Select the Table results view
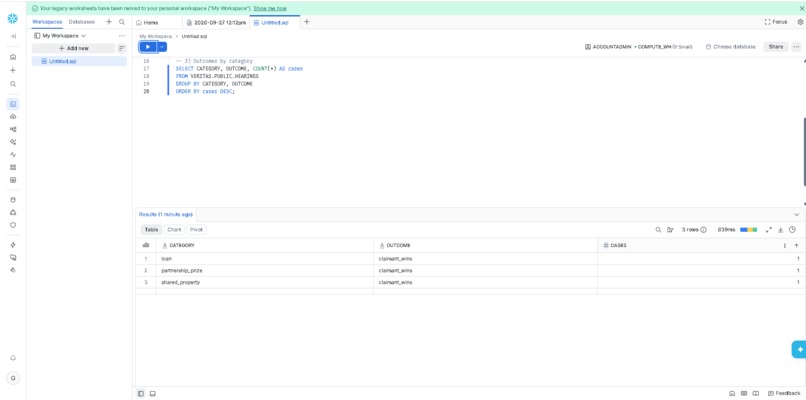806x400 pixels. click(x=151, y=230)
